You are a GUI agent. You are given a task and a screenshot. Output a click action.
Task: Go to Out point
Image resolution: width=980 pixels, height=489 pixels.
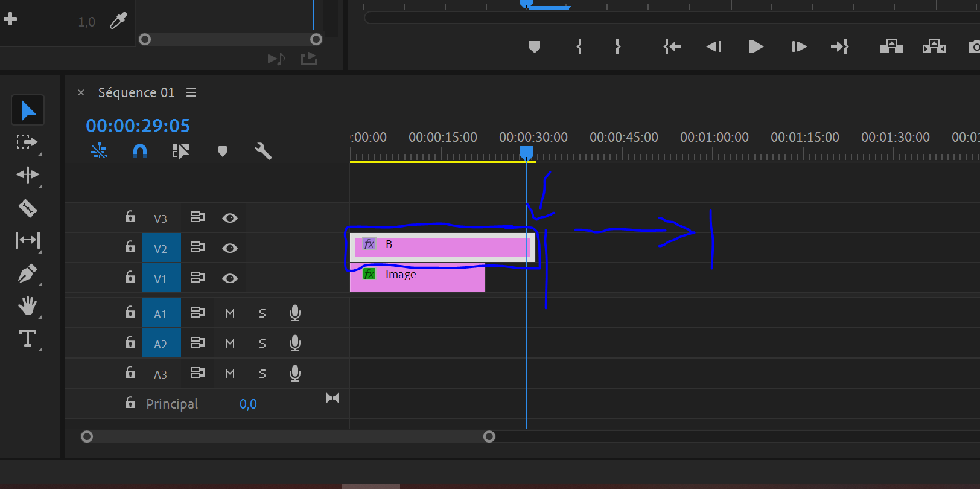[x=840, y=46]
